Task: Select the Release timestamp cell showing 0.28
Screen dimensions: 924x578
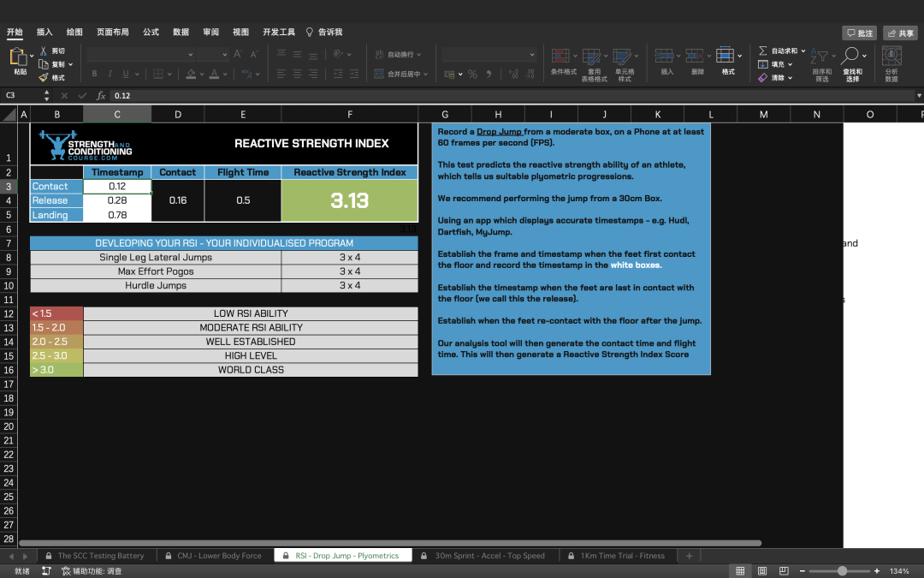Action: [117, 200]
